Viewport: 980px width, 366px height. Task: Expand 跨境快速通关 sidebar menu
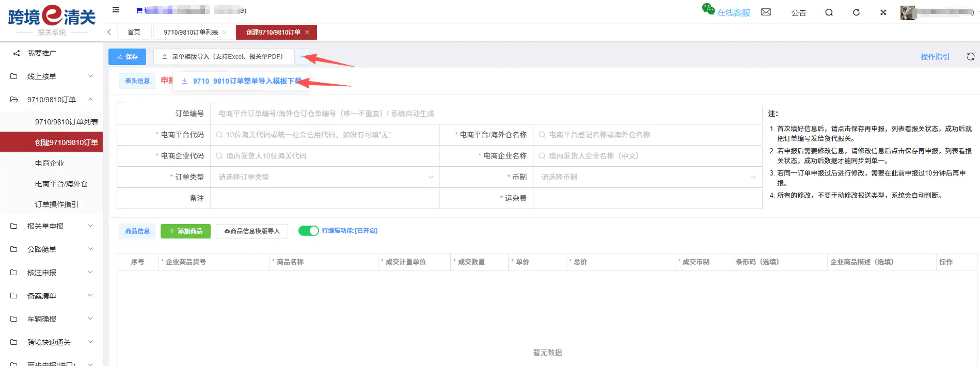(52, 342)
